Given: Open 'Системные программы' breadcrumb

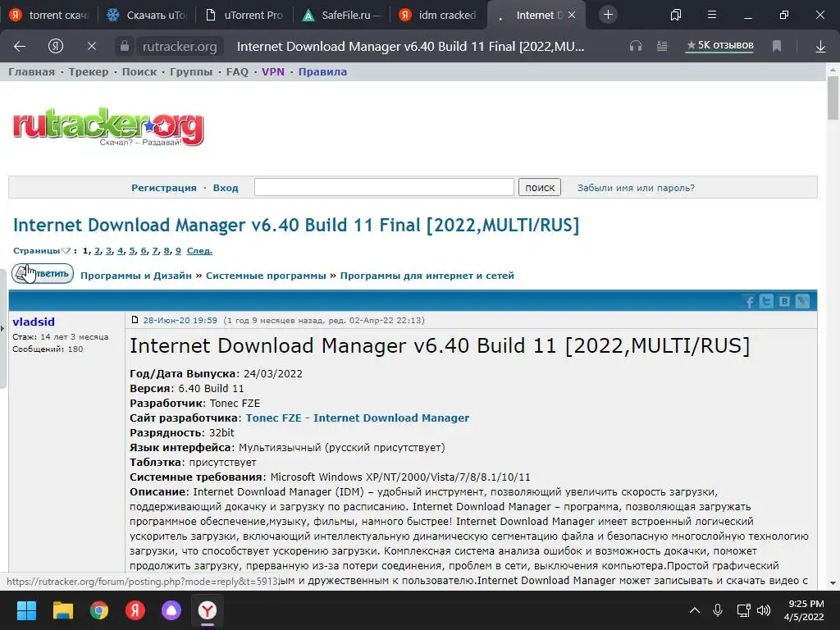Looking at the screenshot, I should (x=266, y=276).
